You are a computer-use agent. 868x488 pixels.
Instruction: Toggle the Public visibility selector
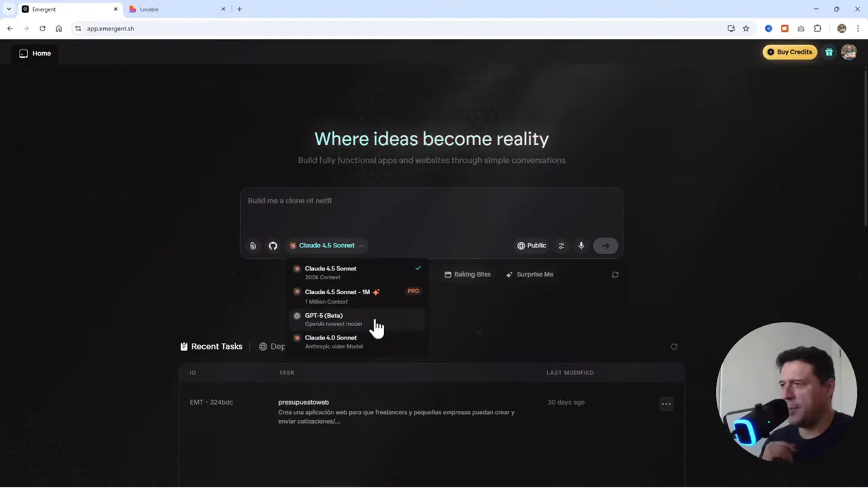tap(532, 245)
